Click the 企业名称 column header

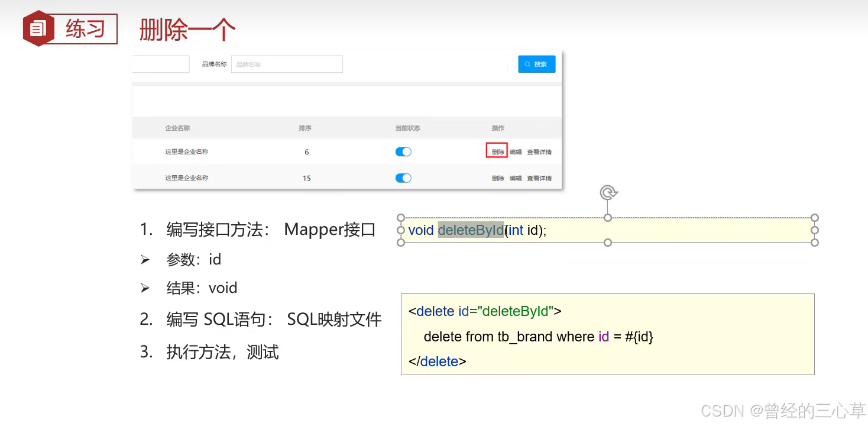click(177, 128)
